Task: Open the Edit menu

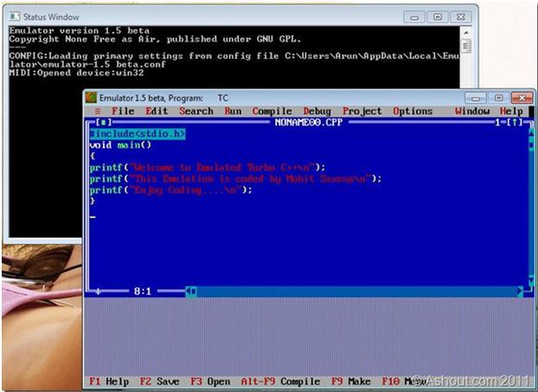Action: pos(157,112)
